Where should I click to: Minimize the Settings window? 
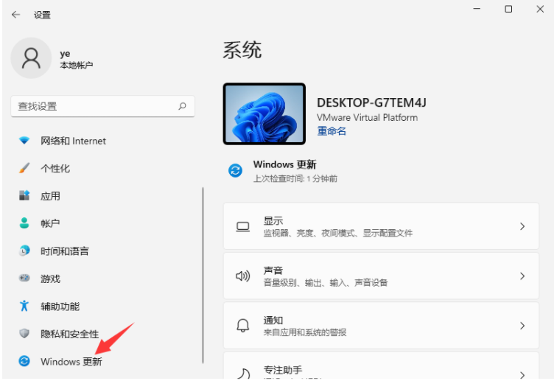tap(477, 9)
